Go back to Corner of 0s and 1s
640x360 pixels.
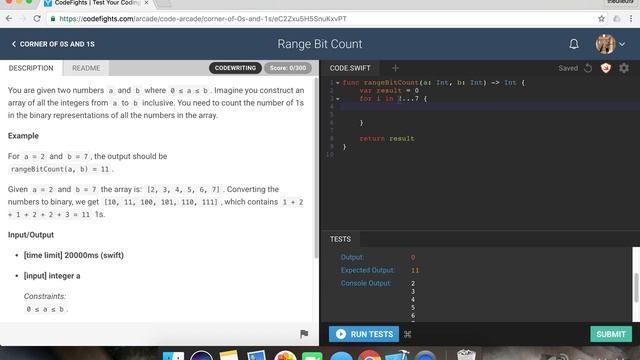click(x=53, y=44)
